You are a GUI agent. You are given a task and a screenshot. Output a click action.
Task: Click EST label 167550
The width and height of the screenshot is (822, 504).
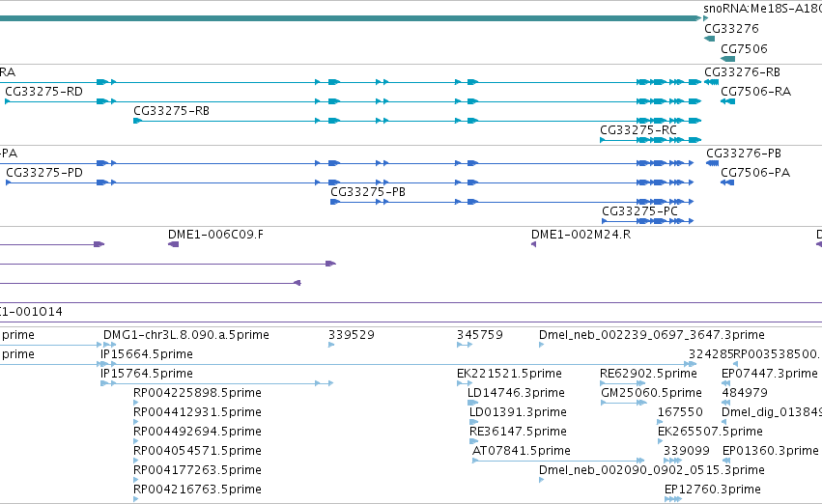(x=680, y=412)
